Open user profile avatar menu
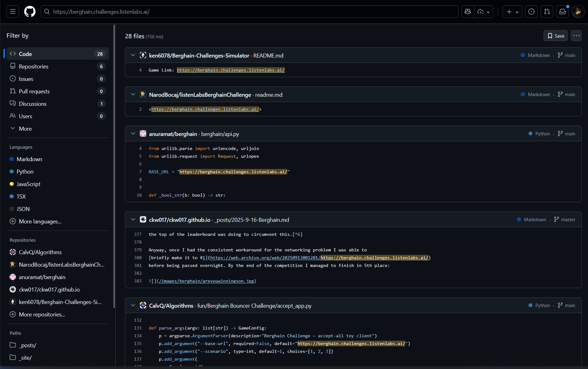588x369 pixels. click(578, 12)
